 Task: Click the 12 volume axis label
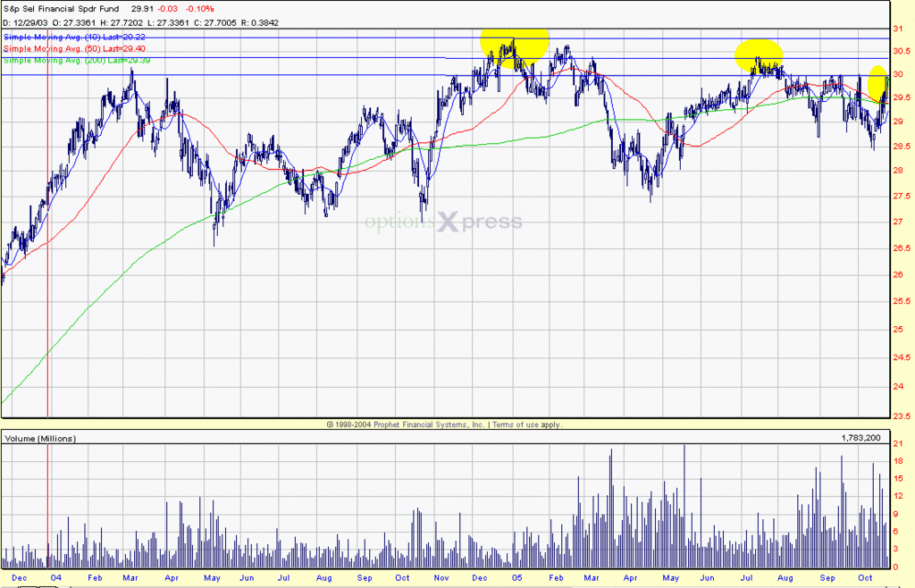(x=897, y=496)
